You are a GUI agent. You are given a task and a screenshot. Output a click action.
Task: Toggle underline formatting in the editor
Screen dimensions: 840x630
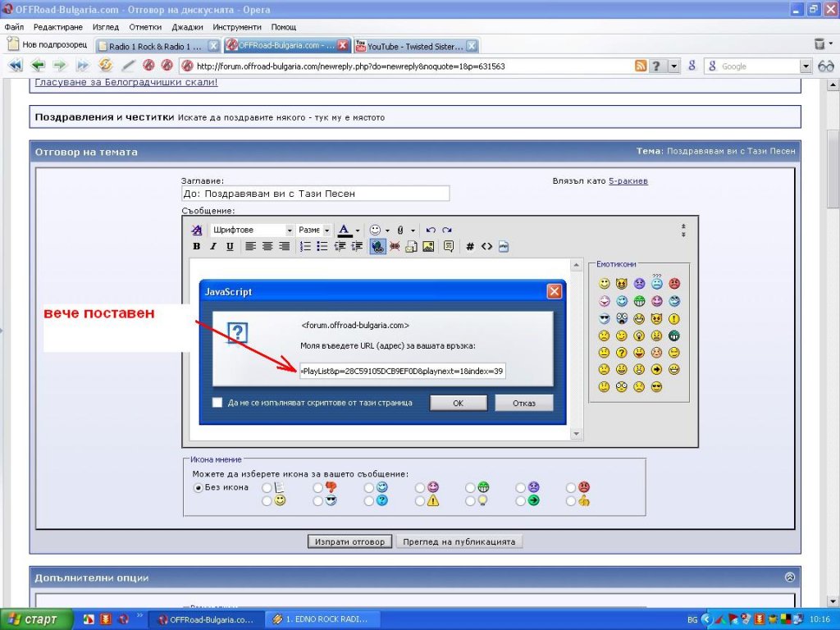pos(230,246)
